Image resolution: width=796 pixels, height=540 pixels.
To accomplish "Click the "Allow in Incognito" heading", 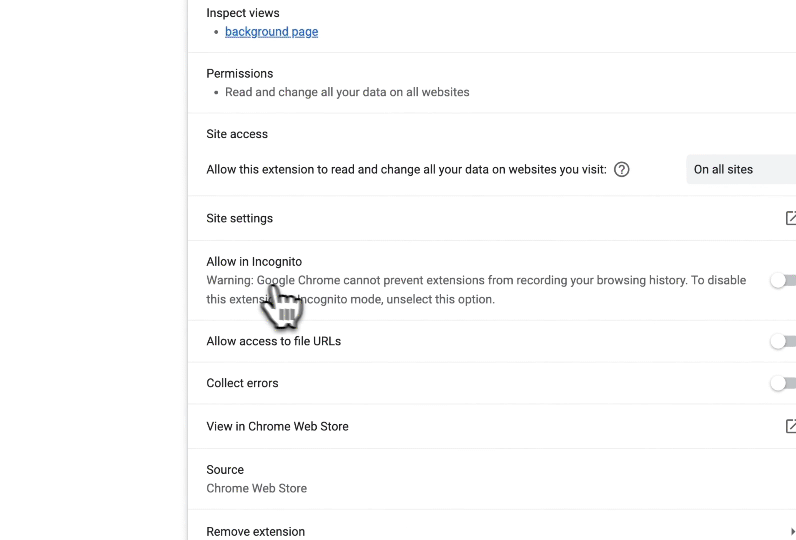I will click(x=254, y=262).
